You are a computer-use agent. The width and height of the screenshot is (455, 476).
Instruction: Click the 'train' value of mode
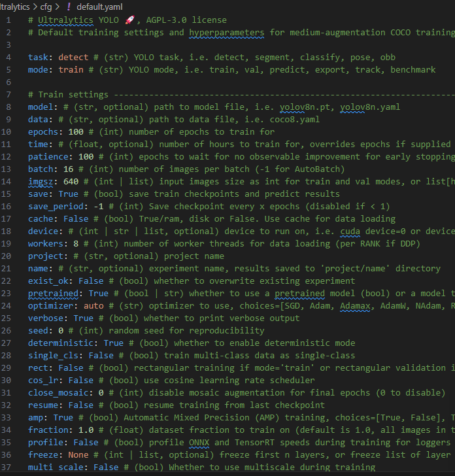point(71,70)
